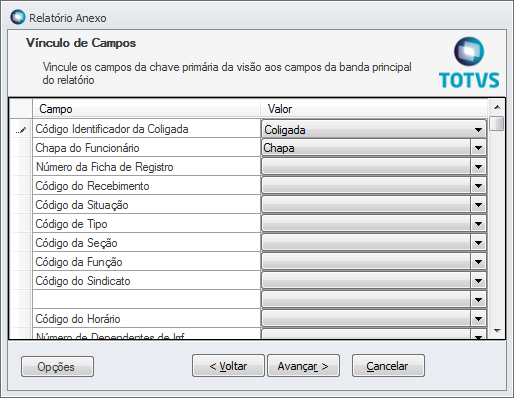Click the grid scrollbar down arrow
The image size is (514, 398).
497,331
